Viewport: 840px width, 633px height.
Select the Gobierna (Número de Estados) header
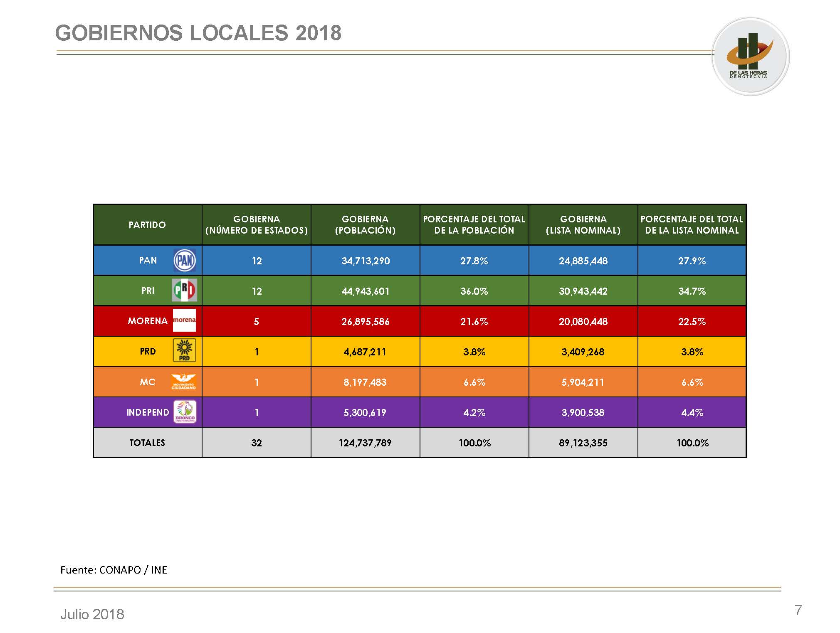(x=257, y=225)
